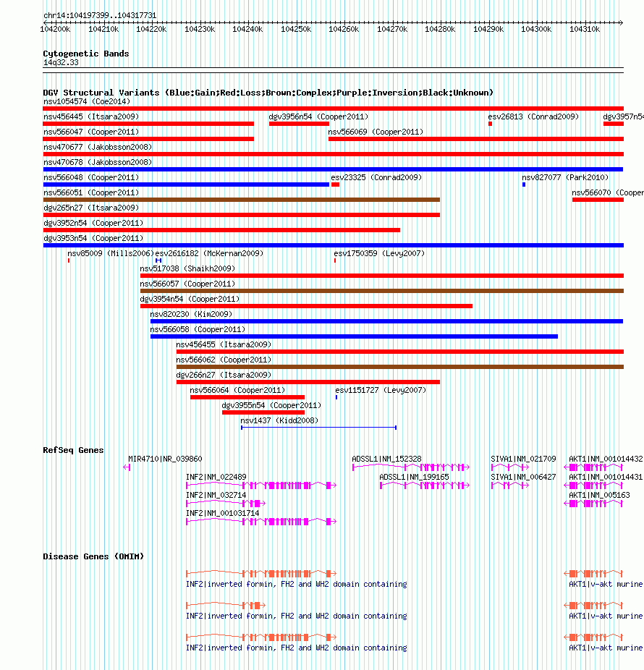Click the nsv470677 (Jakobsson2008) label
The image size is (644, 670).
click(x=98, y=147)
